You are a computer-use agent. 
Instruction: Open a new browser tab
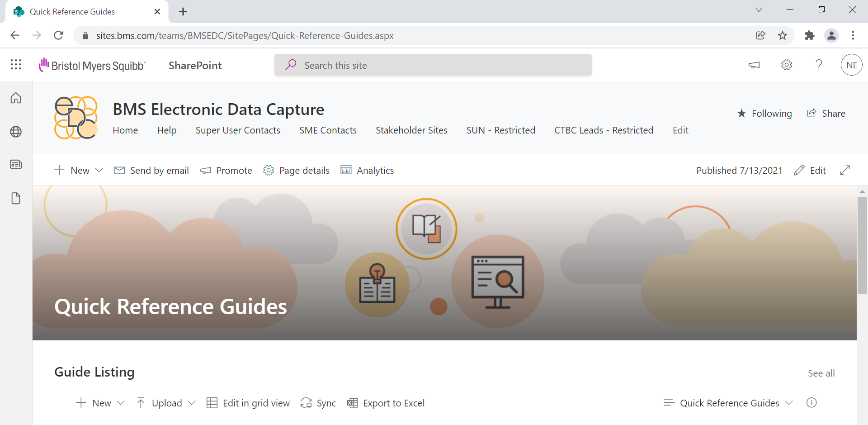point(183,12)
